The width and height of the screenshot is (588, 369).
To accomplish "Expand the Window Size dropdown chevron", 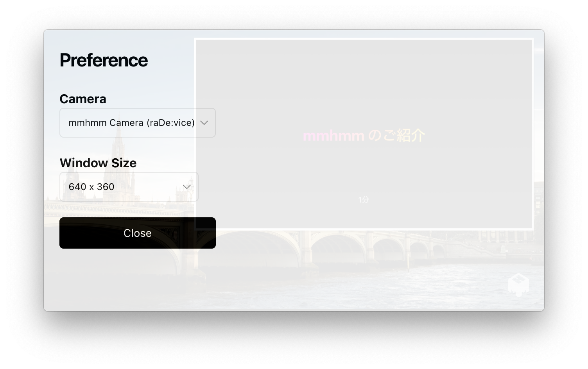I will click(187, 187).
